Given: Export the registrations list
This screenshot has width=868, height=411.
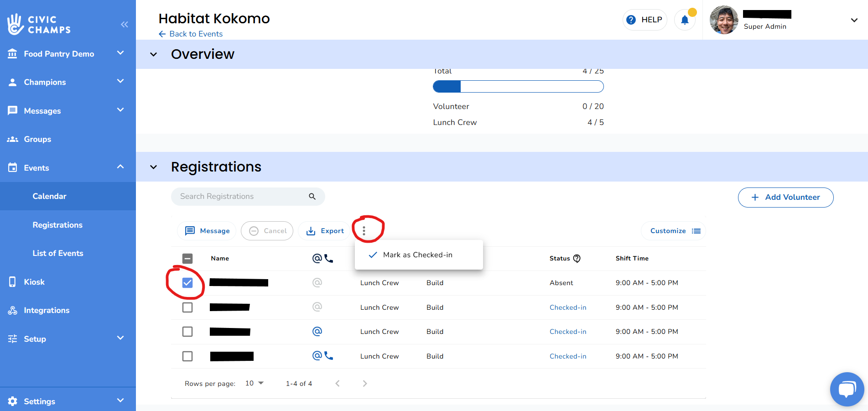Looking at the screenshot, I should pos(324,231).
